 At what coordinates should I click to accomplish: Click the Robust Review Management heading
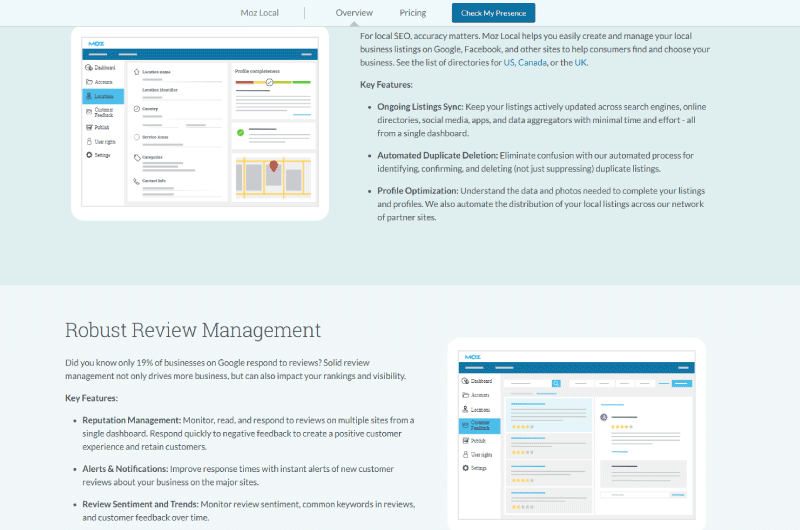point(193,330)
